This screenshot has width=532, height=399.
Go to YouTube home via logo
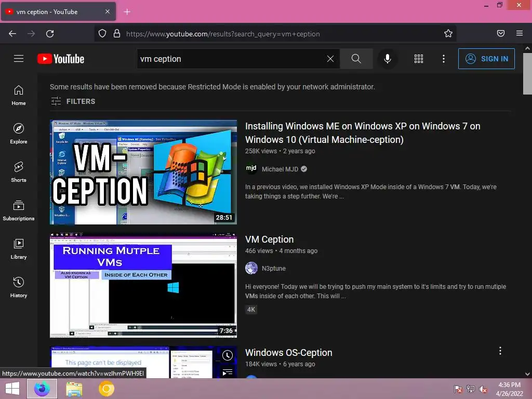coord(61,59)
